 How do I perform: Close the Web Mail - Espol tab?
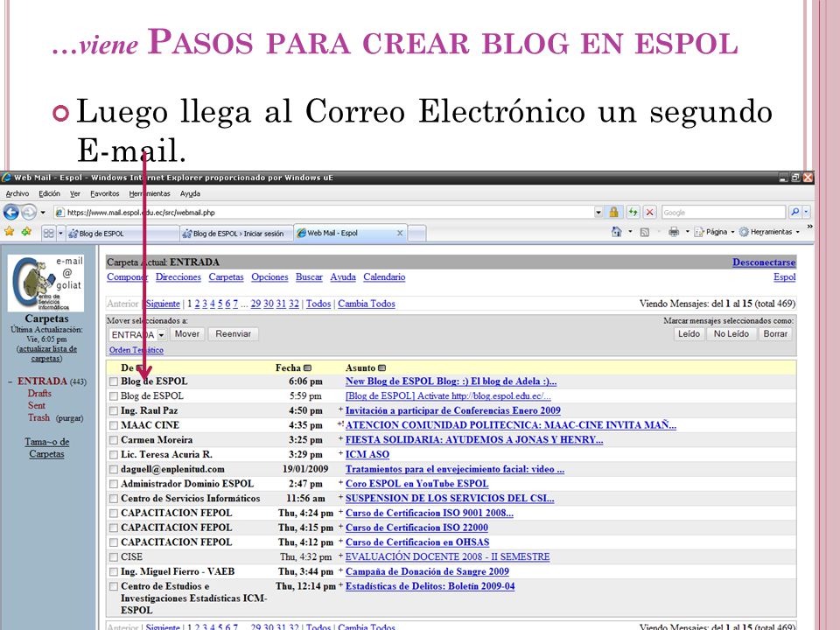pos(400,233)
